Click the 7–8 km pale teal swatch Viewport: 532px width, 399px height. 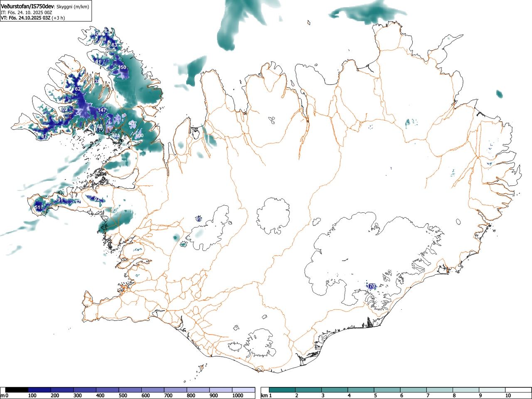click(x=439, y=390)
